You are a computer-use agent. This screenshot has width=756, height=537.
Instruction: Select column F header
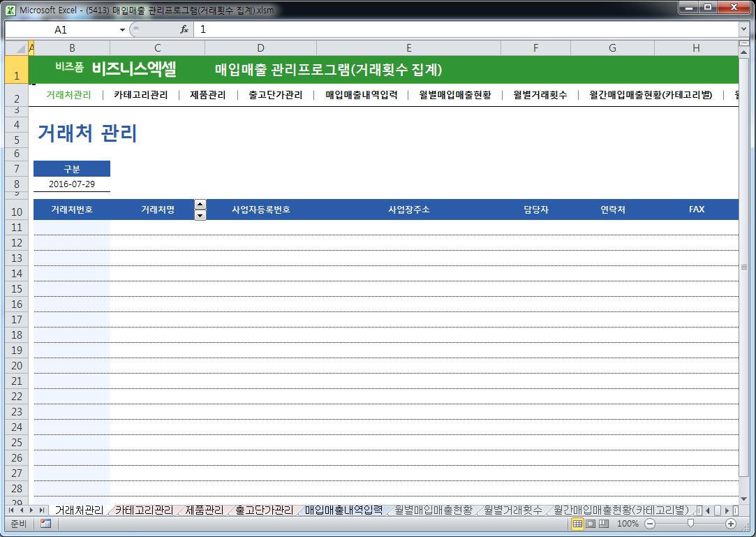coord(535,47)
